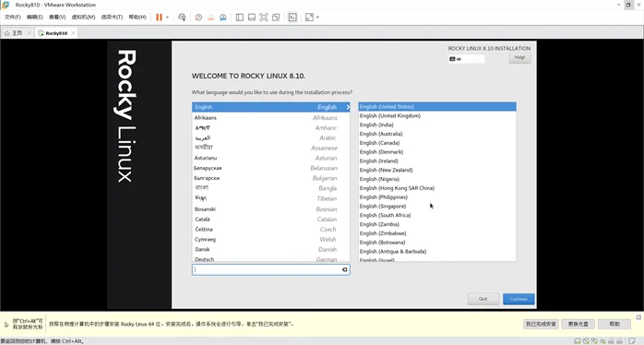Choose English (Singapore) locale
644x345 pixels.
coord(437,207)
